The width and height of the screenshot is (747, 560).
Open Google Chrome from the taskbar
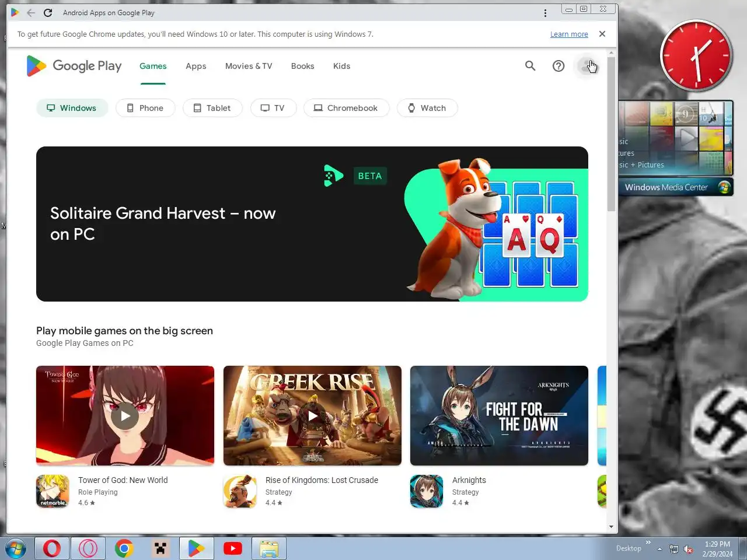[x=124, y=549]
